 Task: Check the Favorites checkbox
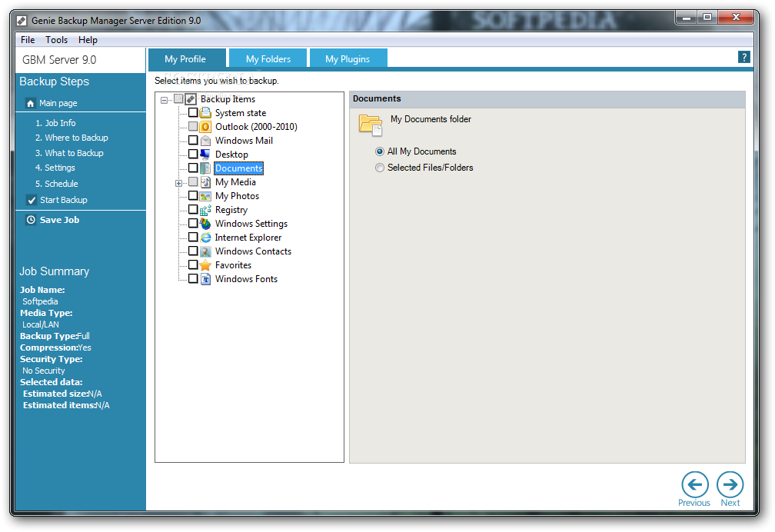[193, 265]
